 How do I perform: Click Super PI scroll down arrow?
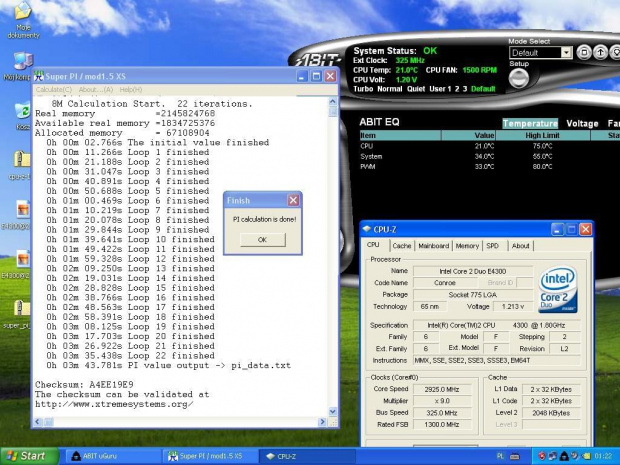(333, 412)
